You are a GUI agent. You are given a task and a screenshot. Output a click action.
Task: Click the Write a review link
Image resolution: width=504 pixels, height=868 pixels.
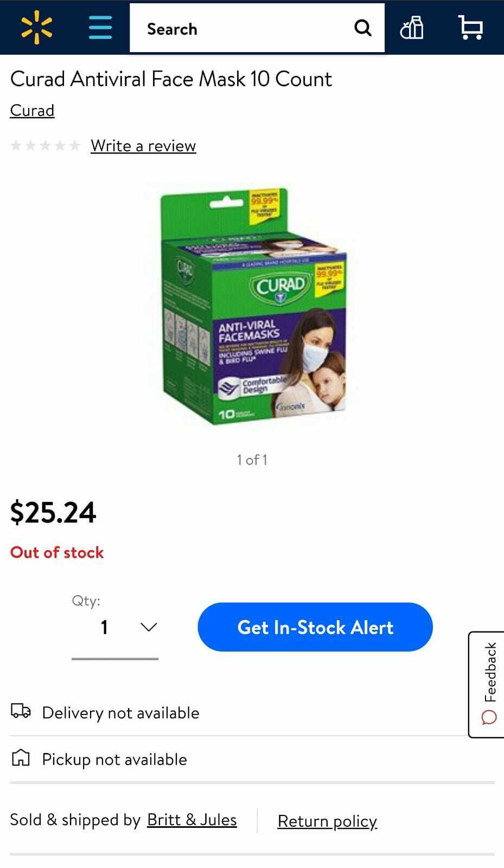pos(143,146)
